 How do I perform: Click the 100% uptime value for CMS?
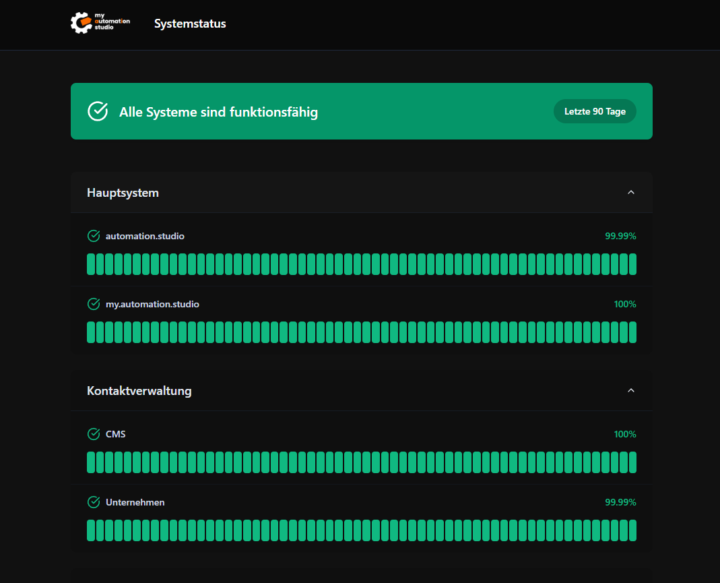pyautogui.click(x=625, y=434)
